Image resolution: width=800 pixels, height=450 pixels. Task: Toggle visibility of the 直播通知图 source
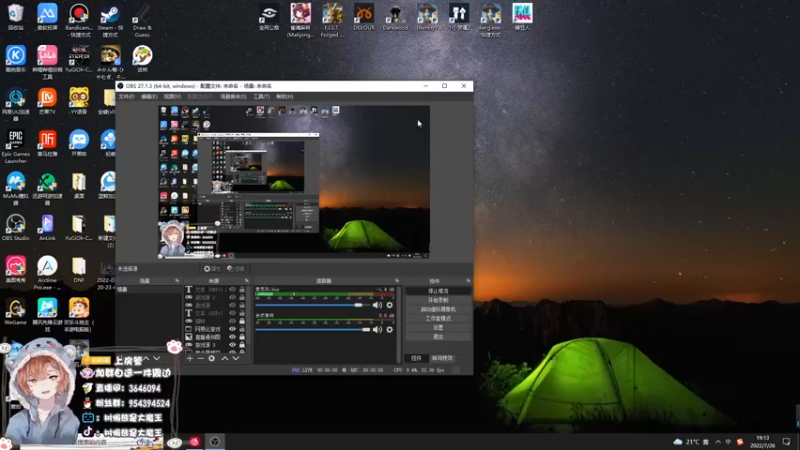coord(233,337)
